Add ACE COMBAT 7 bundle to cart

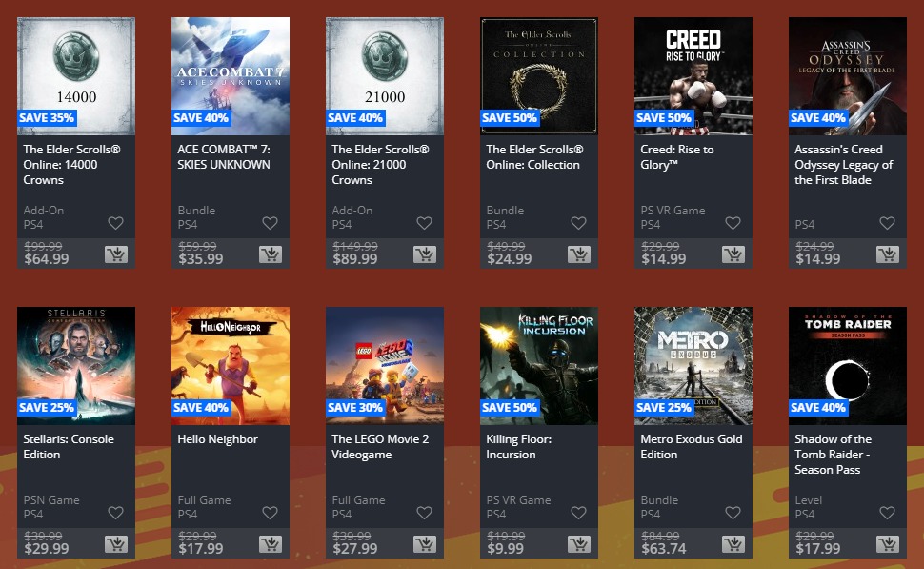point(271,254)
